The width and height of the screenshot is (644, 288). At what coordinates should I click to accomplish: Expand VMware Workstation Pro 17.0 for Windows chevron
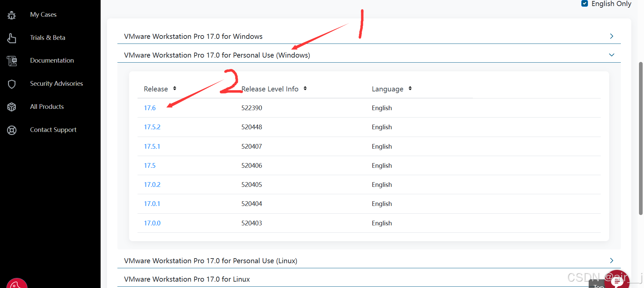pyautogui.click(x=611, y=36)
